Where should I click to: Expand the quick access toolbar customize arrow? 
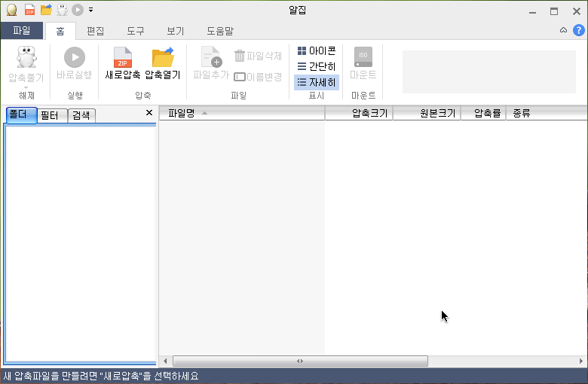pyautogui.click(x=90, y=10)
